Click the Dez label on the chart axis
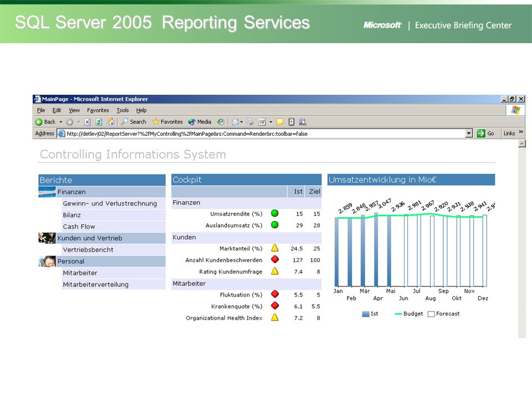532x399 pixels. click(x=483, y=298)
